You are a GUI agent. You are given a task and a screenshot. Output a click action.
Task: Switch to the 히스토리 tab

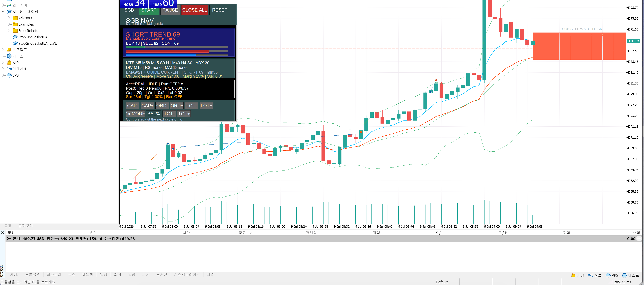[x=54, y=274]
